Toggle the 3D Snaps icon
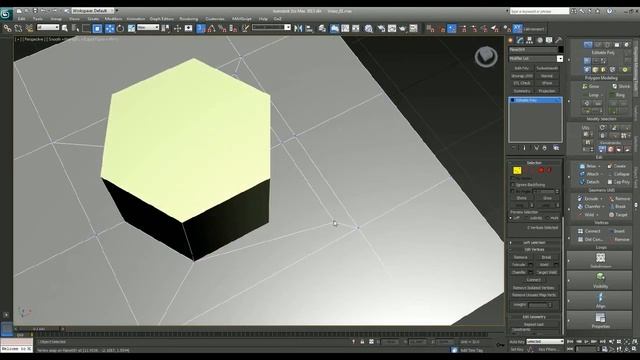The width and height of the screenshot is (640, 360). tap(201, 28)
